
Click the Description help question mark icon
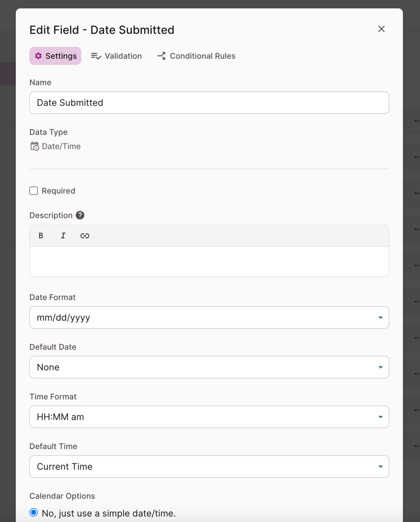pyautogui.click(x=80, y=215)
